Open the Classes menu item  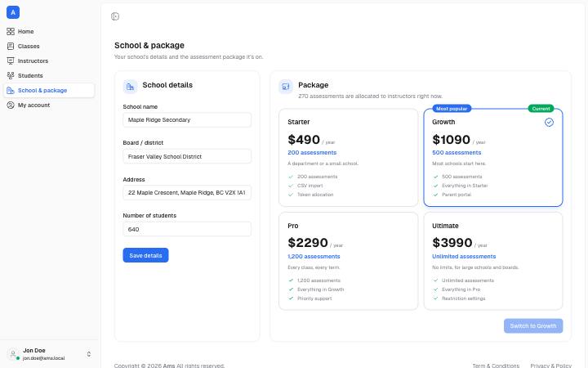49,46
